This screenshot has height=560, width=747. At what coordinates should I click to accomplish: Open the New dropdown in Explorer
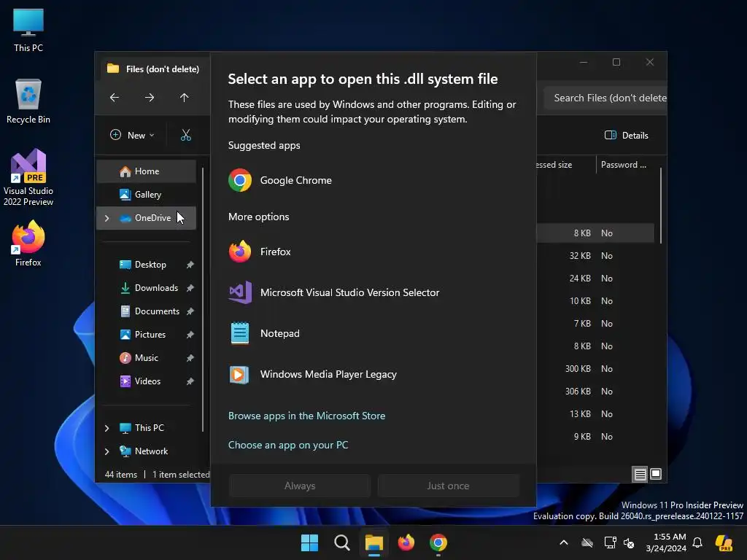point(132,135)
